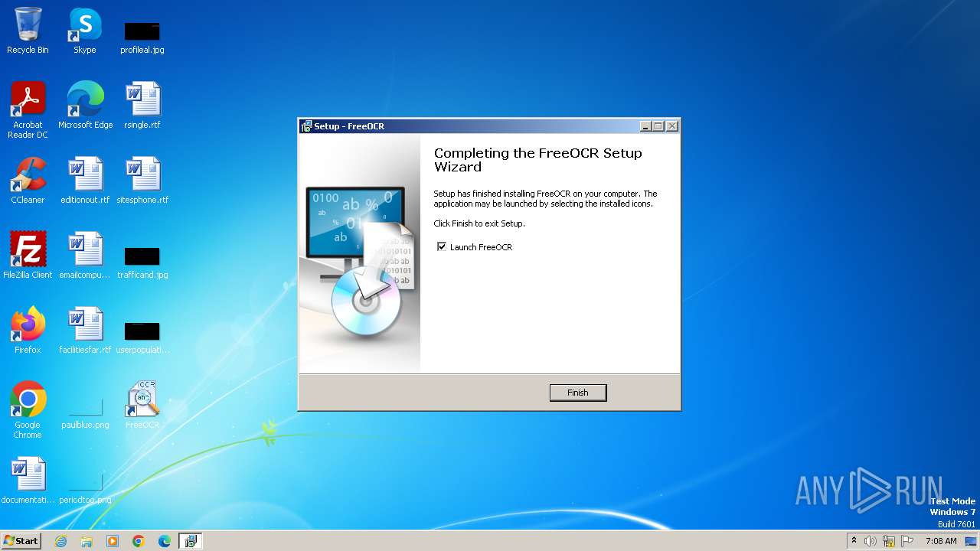Click the Action Center flag icon

(907, 541)
